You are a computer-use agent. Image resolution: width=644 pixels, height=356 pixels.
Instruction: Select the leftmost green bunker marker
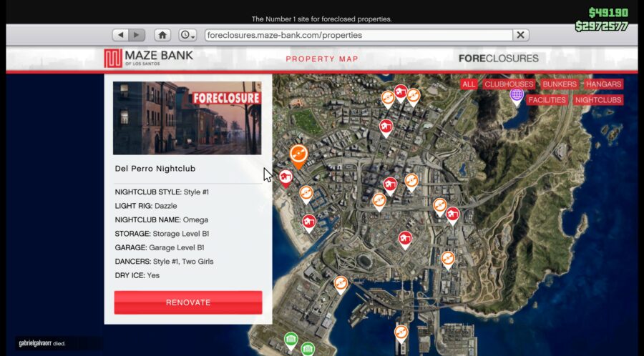(291, 340)
